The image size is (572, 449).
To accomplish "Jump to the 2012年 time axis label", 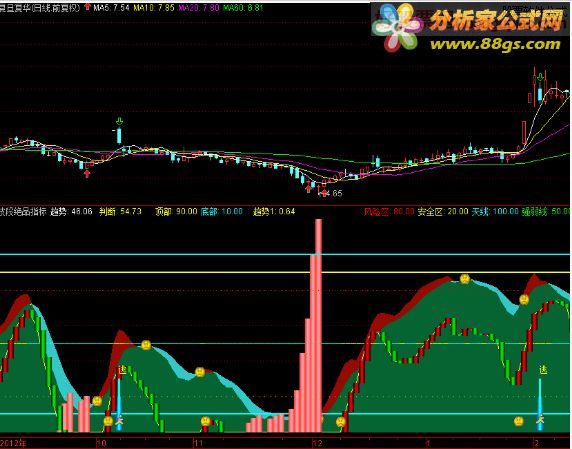I will pos(13,443).
